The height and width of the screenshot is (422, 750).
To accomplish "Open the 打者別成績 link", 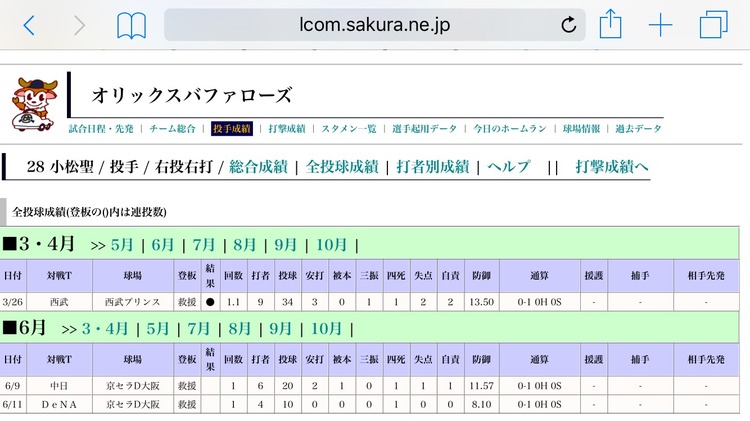I will 433,167.
